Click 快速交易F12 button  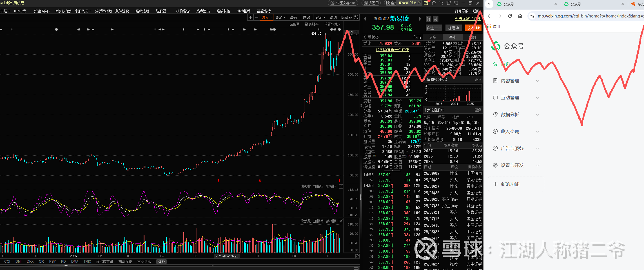(343, 3)
